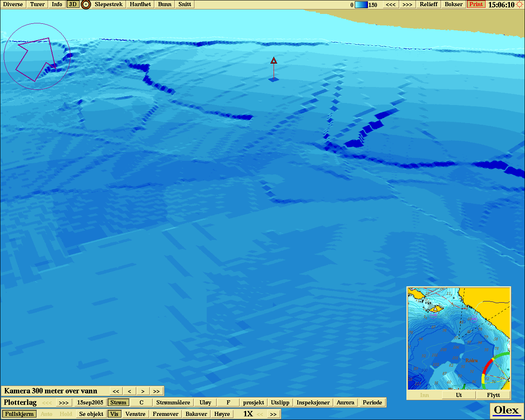This screenshot has width=525, height=420.
Task: Increase exaggeration with >> beside 1X
Action: [274, 414]
